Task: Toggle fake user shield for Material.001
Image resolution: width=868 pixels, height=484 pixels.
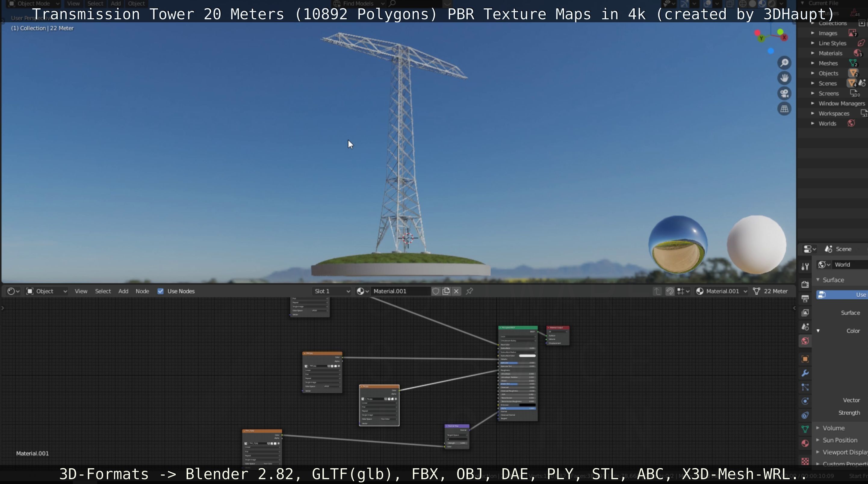Action: 436,291
